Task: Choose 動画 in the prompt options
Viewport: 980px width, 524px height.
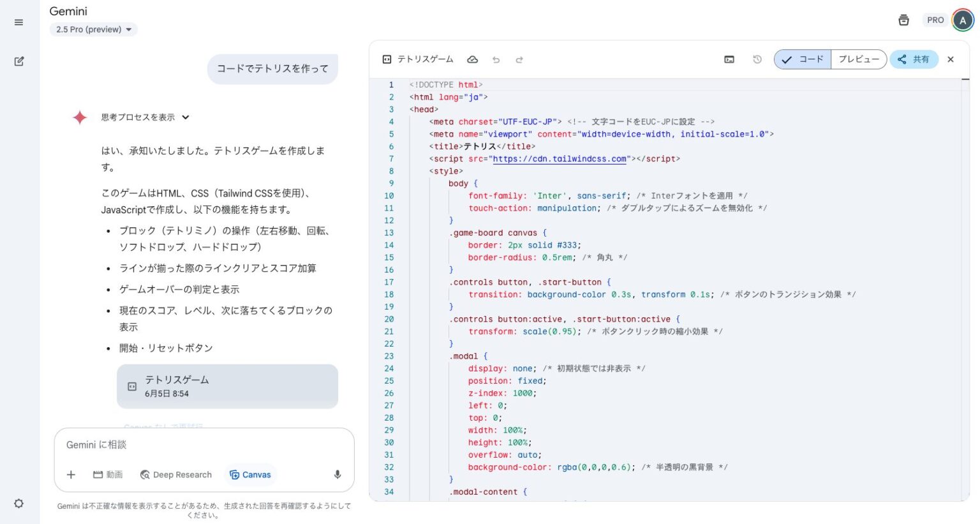Action: (107, 474)
